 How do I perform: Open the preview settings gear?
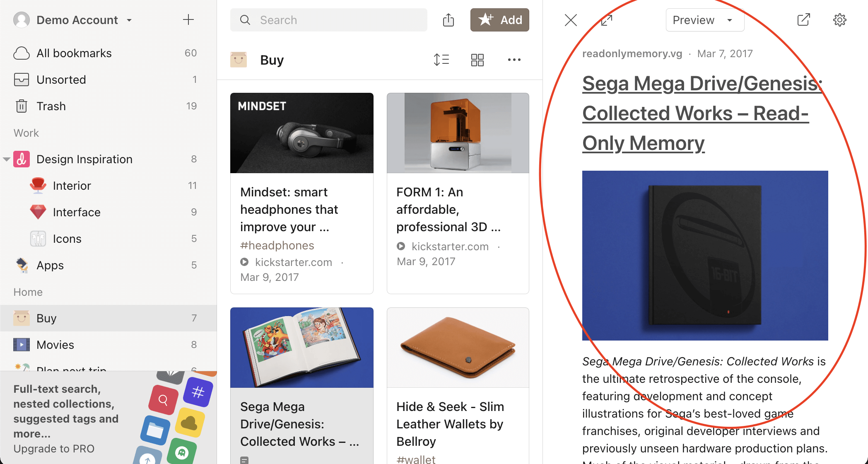[x=839, y=20]
